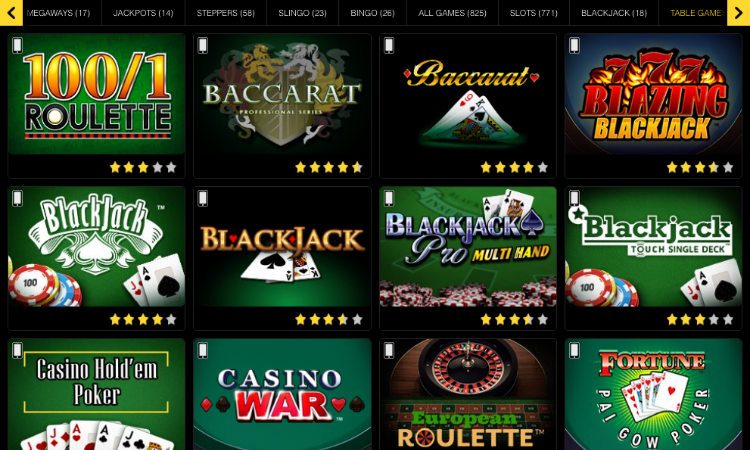This screenshot has width=750, height=450.
Task: Click mobile icon on Fortune Pai Gow Poker
Action: coord(574,351)
